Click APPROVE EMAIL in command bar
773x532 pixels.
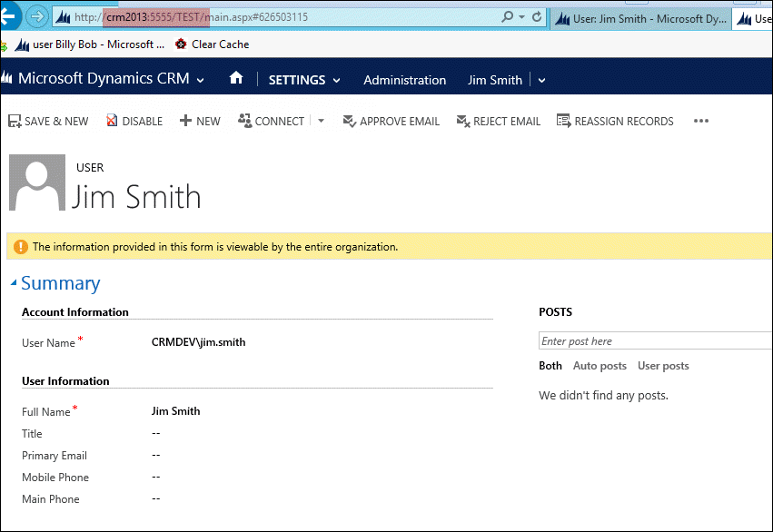point(391,121)
